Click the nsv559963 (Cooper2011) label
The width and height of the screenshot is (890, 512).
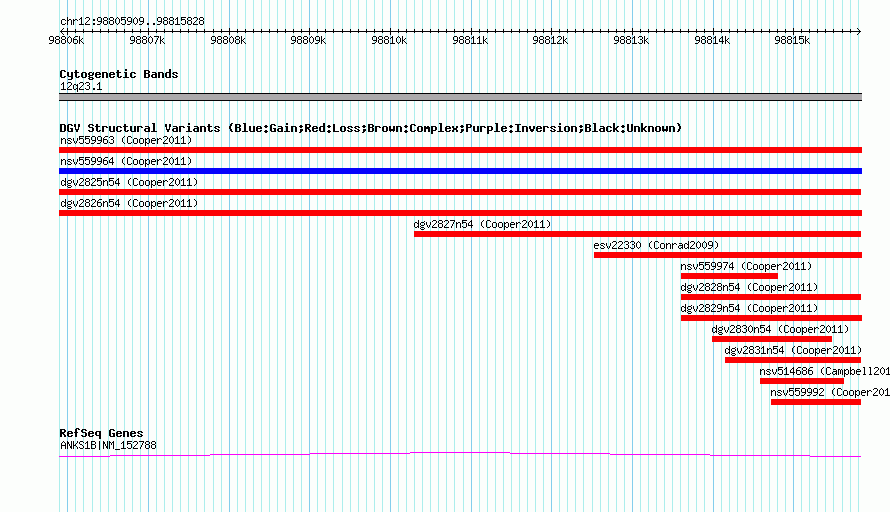[126, 140]
